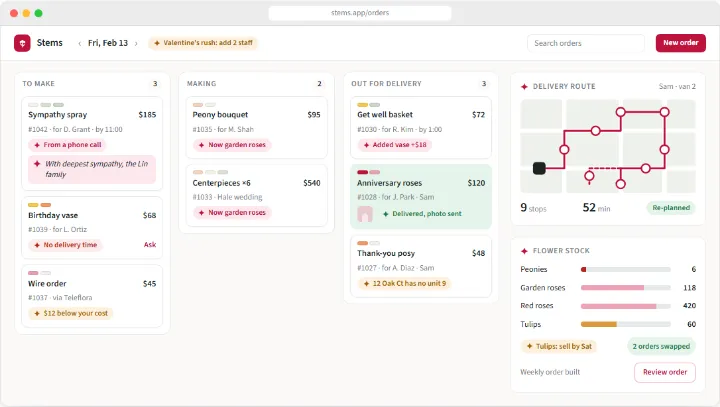Select the pin-drop stop on the route map
Viewport: 720px width, 407px height.
590,176
